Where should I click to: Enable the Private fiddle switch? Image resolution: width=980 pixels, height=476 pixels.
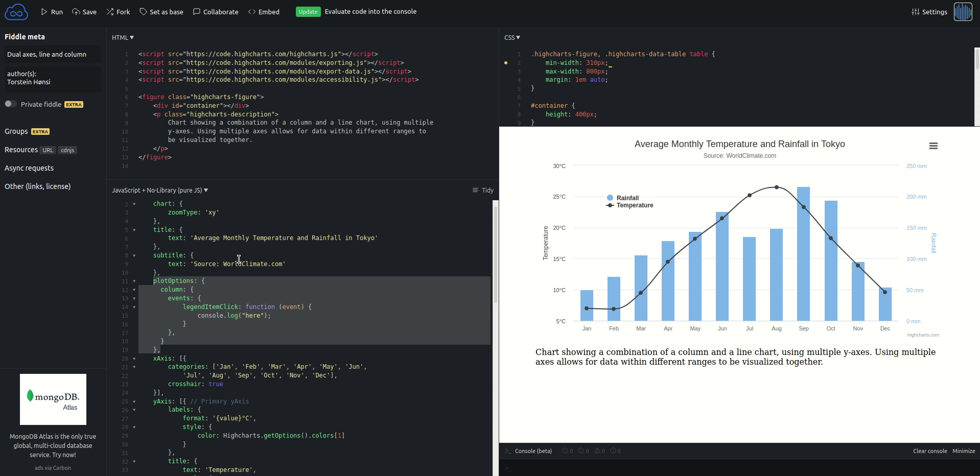click(11, 104)
